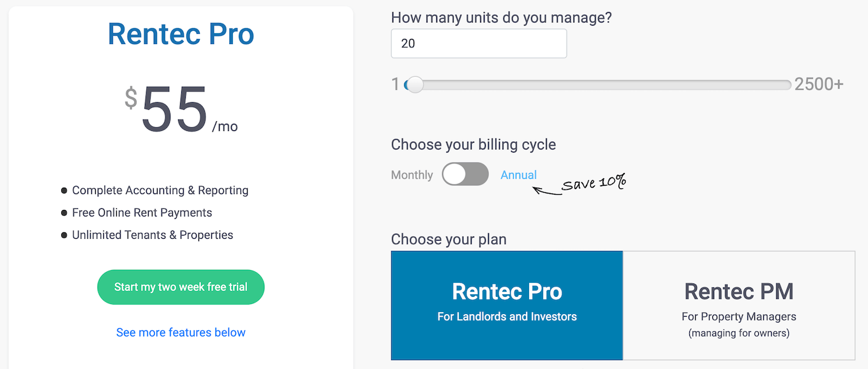Click the handwritten save 10% note

tap(594, 183)
